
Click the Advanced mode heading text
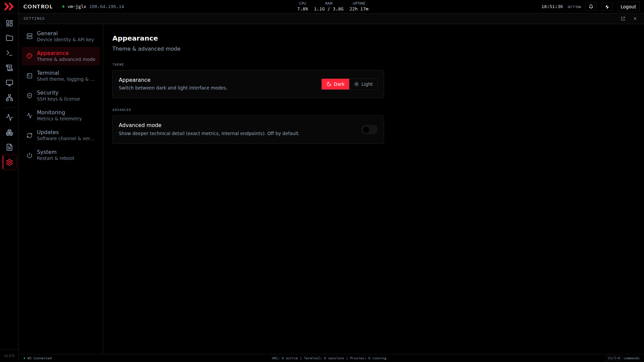(140, 125)
